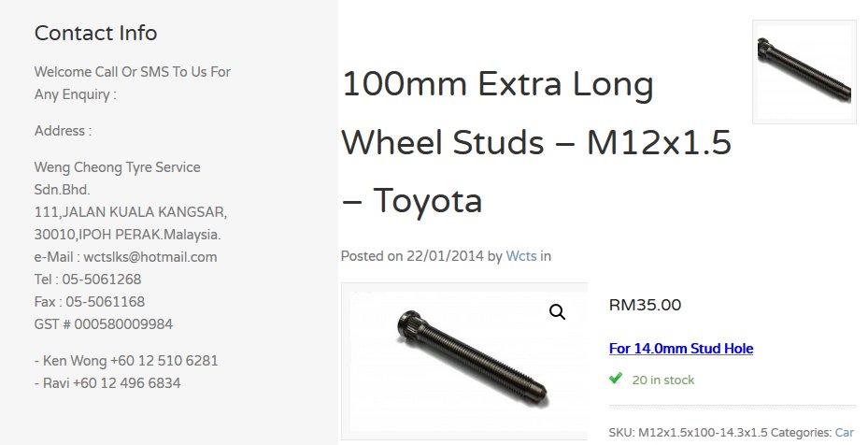Click the magnifier zoom icon on product image
The width and height of the screenshot is (868, 445).
coord(558,312)
